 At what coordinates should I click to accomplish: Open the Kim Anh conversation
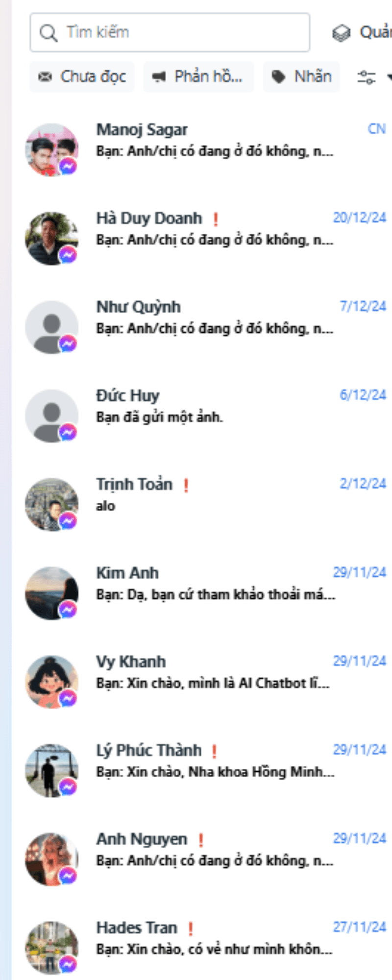click(206, 593)
